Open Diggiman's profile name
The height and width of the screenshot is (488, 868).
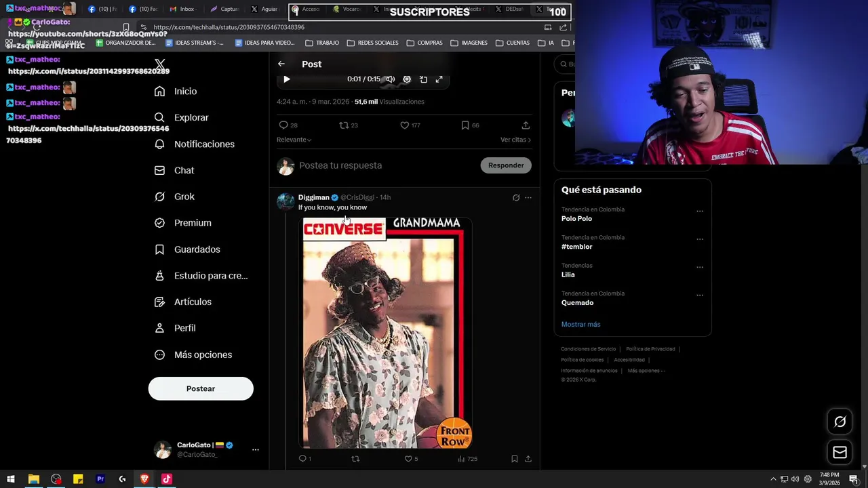coord(313,197)
